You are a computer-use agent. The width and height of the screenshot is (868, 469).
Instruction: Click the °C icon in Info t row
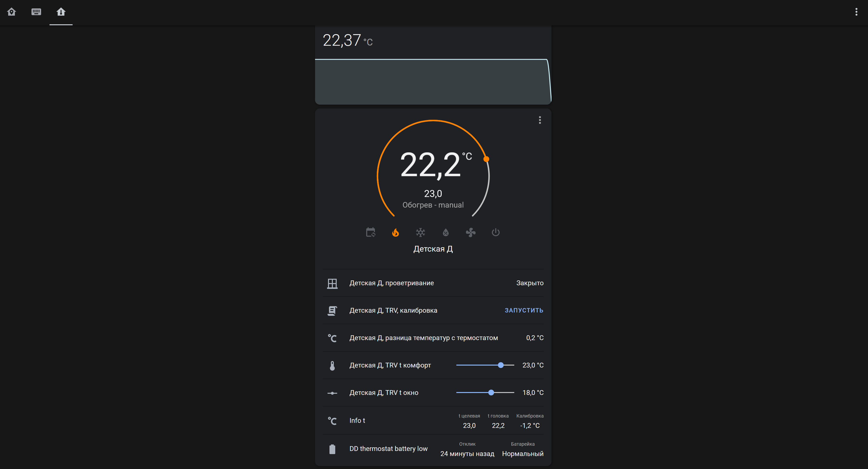point(332,421)
